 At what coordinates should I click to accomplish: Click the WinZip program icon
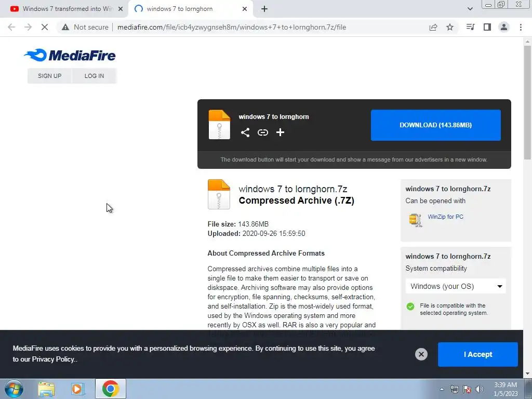click(415, 220)
